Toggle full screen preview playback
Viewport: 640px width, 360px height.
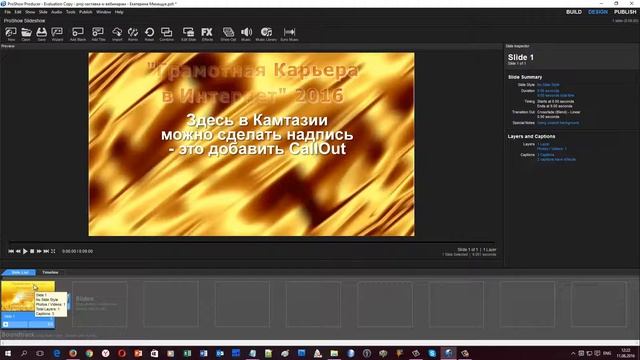pyautogui.click(x=53, y=251)
